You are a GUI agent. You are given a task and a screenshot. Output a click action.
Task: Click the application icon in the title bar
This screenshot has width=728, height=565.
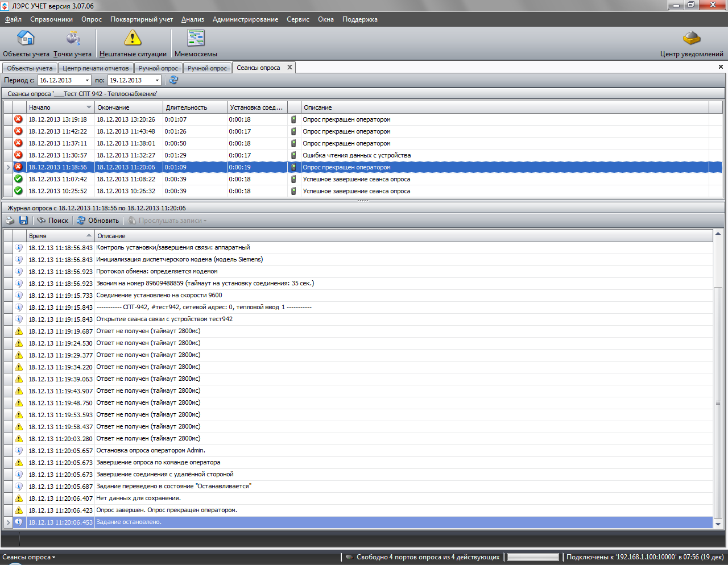(5, 6)
